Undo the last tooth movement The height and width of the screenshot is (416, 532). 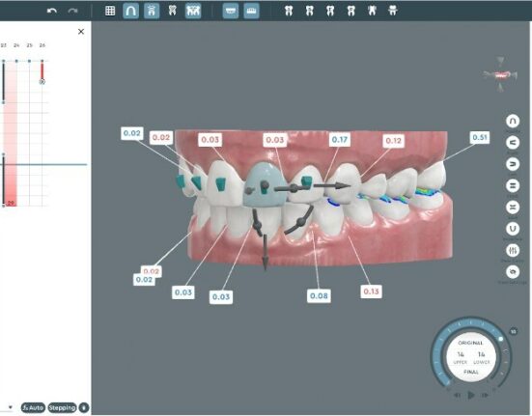click(x=51, y=11)
